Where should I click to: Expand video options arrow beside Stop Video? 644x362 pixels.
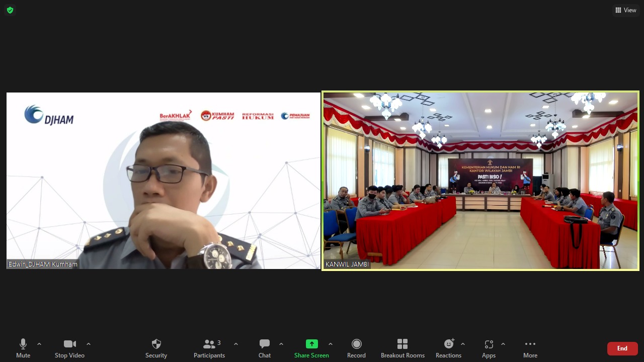[x=89, y=344]
